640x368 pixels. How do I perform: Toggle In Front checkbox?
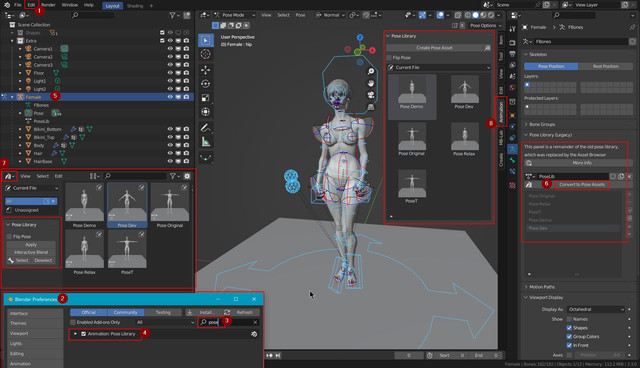(x=569, y=345)
